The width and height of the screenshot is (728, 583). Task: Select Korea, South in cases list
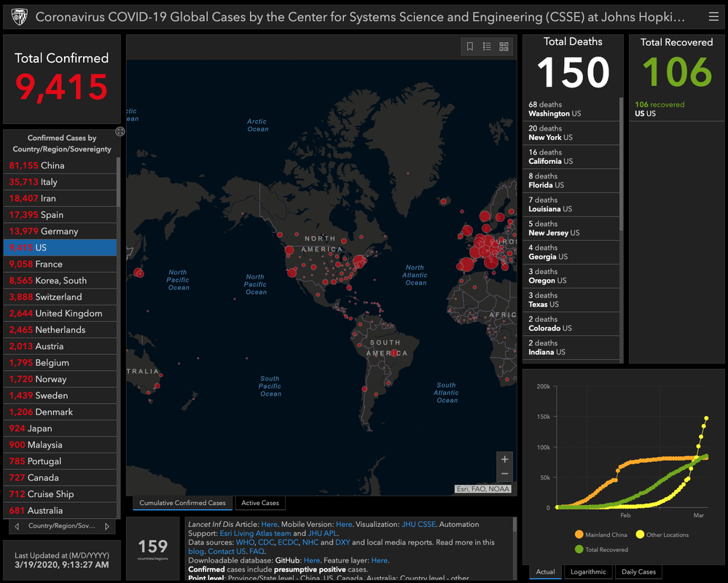[60, 281]
